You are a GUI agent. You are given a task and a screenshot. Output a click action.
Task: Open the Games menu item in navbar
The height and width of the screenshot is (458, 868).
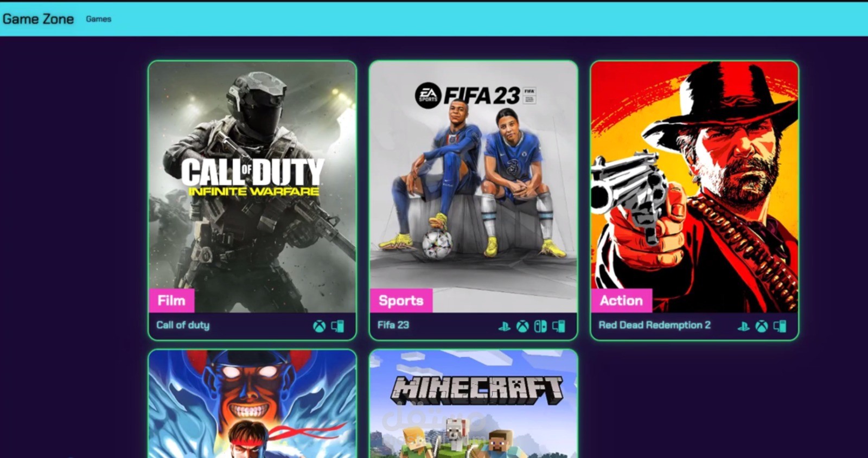[x=98, y=19]
